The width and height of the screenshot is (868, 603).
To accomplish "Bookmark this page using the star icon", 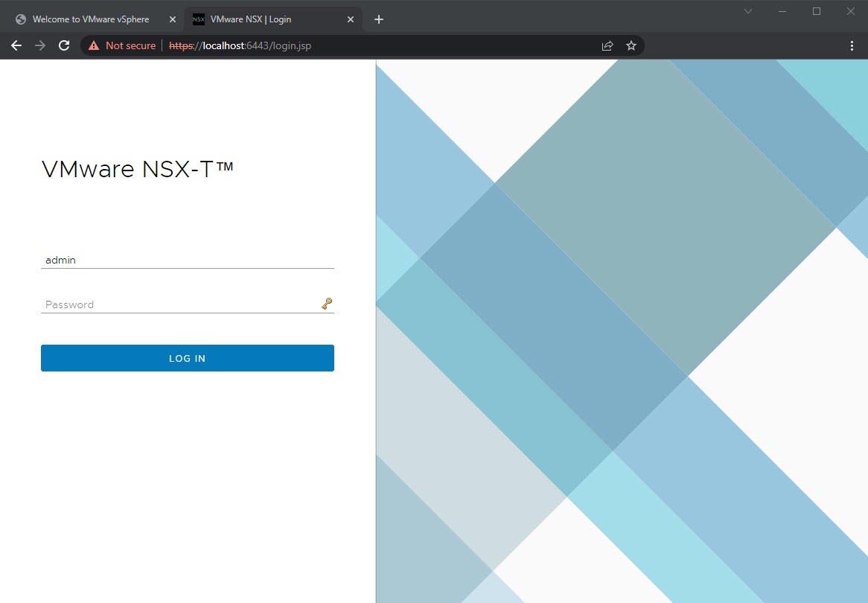I will click(x=631, y=45).
